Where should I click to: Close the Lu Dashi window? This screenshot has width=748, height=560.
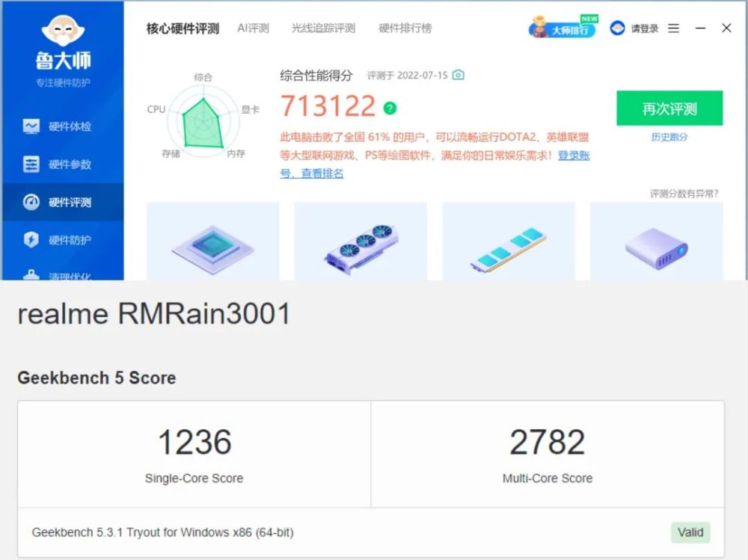pos(726,28)
